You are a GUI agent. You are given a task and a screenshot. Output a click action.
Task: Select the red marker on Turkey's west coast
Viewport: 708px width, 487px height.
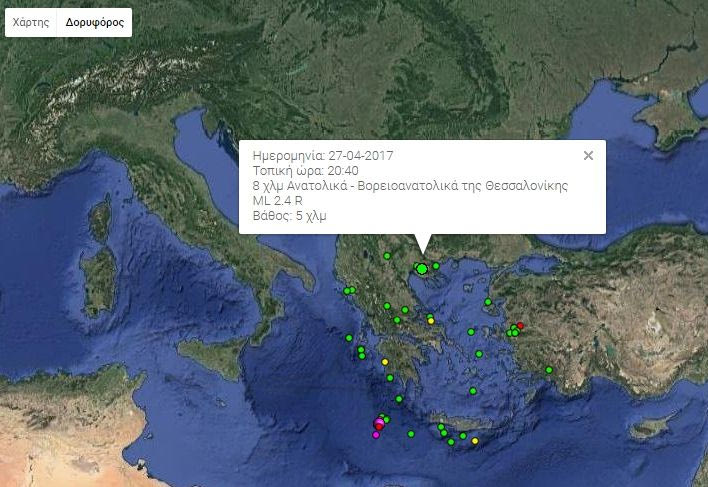[x=520, y=325]
